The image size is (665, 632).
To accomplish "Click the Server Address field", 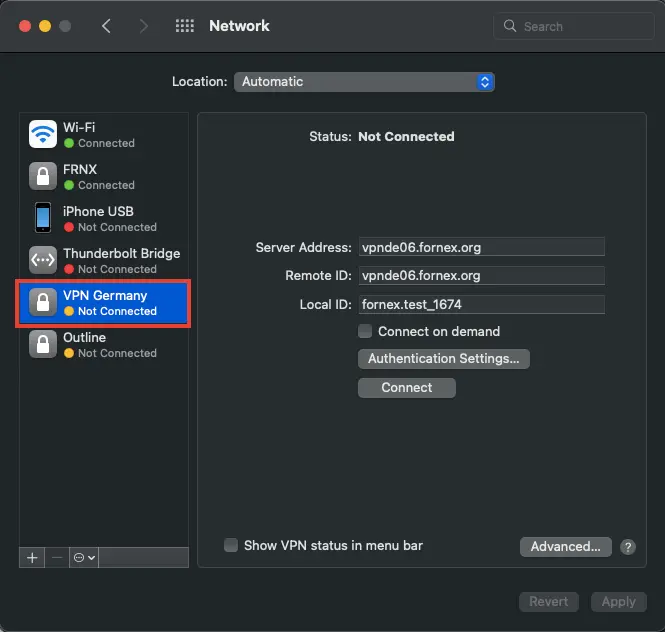I will coord(481,247).
